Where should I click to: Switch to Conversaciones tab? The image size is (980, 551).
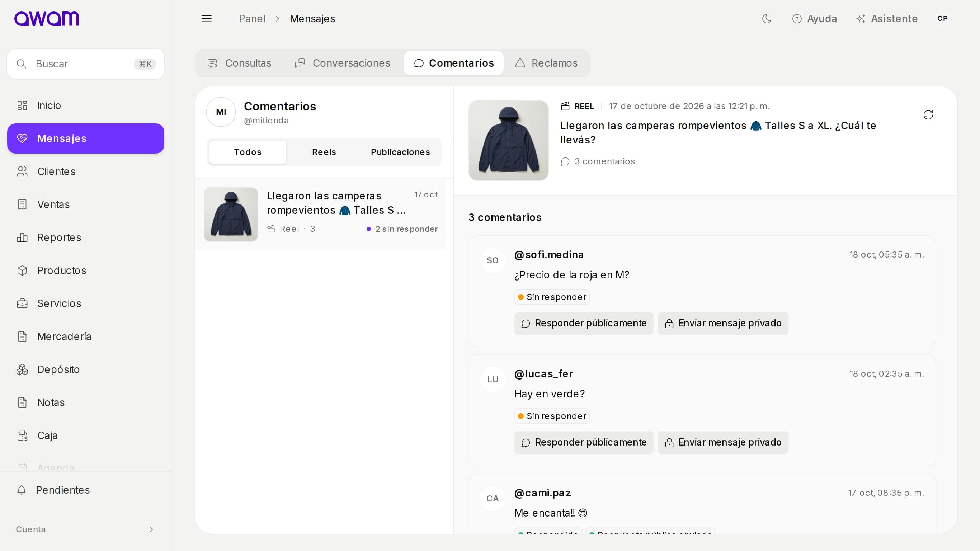[x=343, y=63]
